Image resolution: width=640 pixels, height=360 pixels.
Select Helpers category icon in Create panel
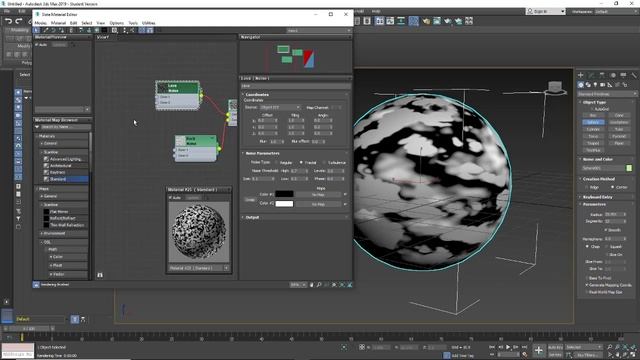tap(610, 85)
